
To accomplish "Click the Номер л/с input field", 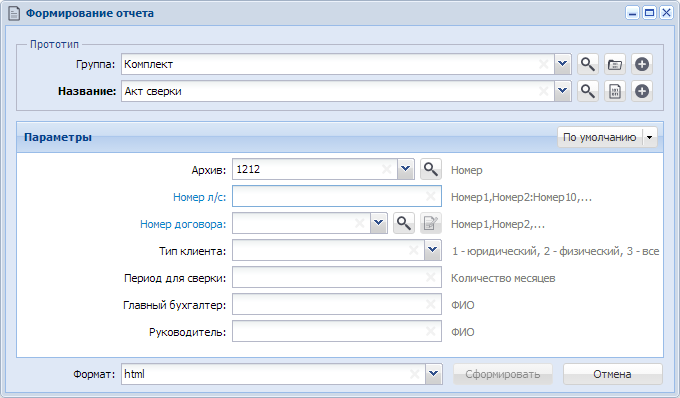I will pos(337,196).
